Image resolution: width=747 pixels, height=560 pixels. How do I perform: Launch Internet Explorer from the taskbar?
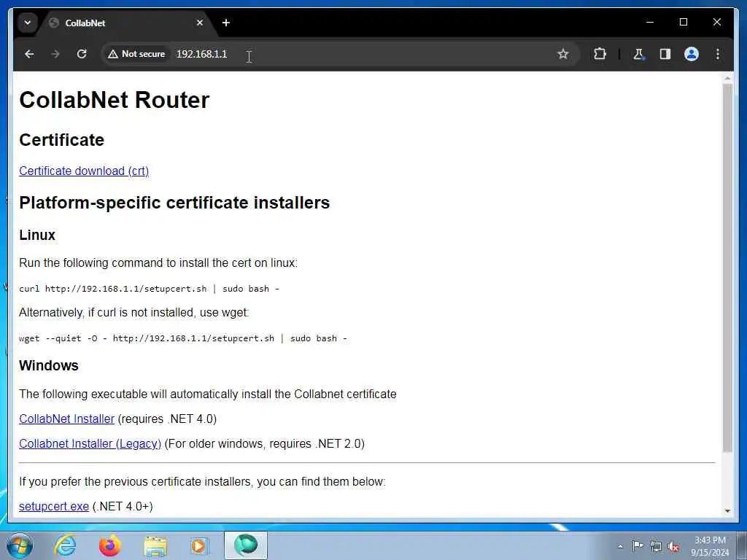coord(65,545)
